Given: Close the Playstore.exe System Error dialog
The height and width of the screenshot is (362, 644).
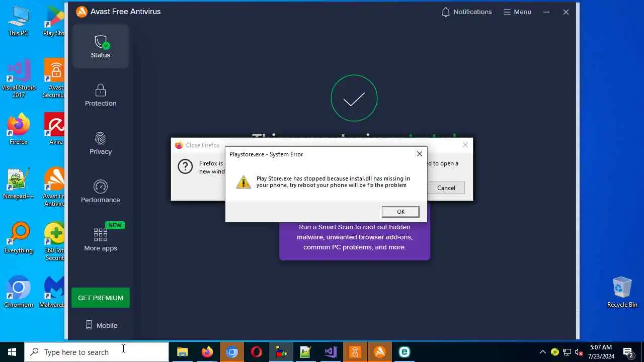Looking at the screenshot, I should (x=419, y=154).
